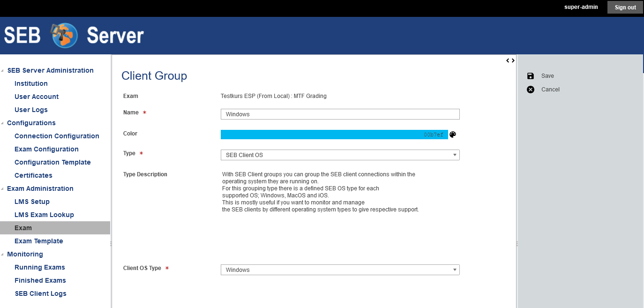
Task: Click the panel expand arrows icon
Action: tap(510, 60)
